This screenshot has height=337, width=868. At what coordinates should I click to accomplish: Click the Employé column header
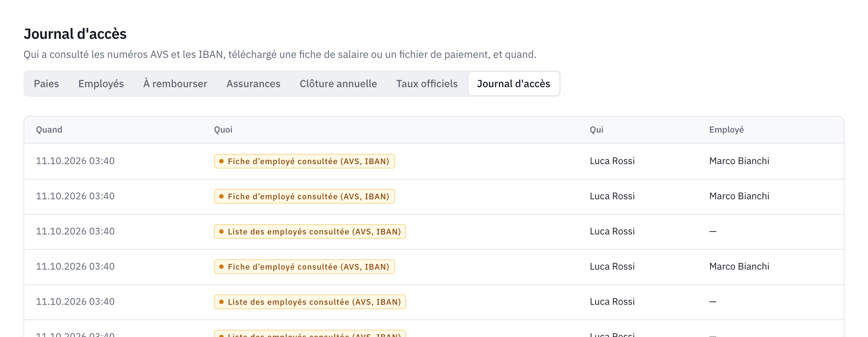tap(726, 130)
